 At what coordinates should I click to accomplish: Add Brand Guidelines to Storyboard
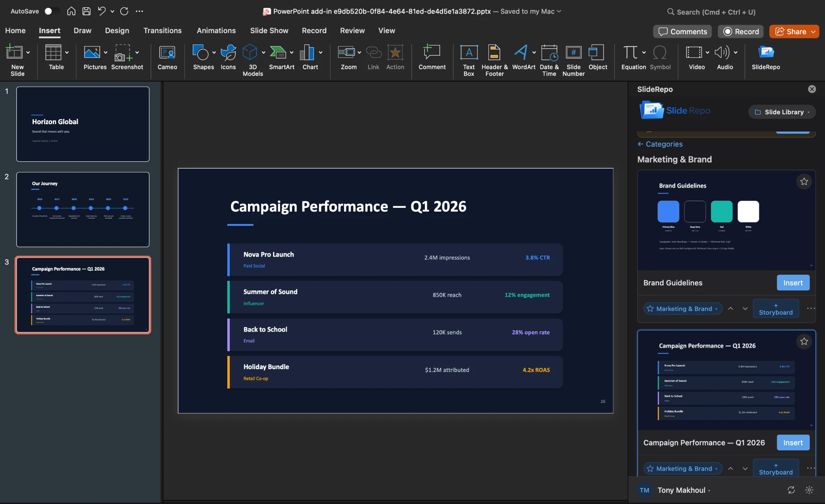[x=776, y=309]
